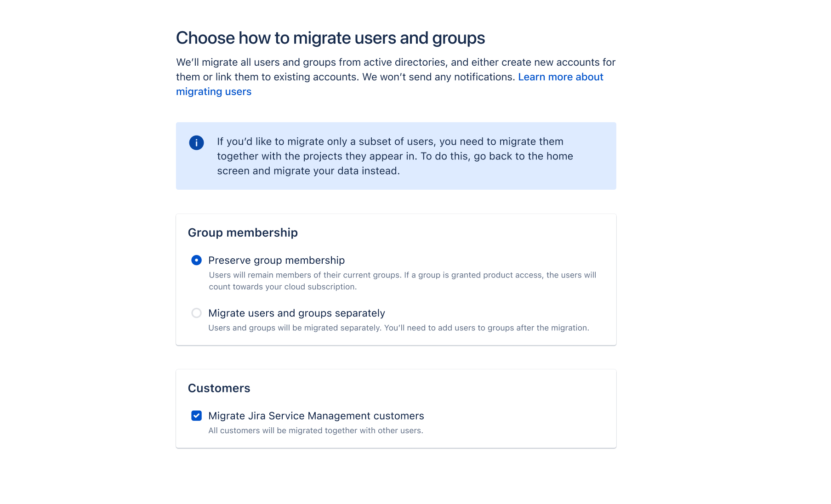
Task: Click the filled dot of selected radio
Action: click(x=196, y=260)
